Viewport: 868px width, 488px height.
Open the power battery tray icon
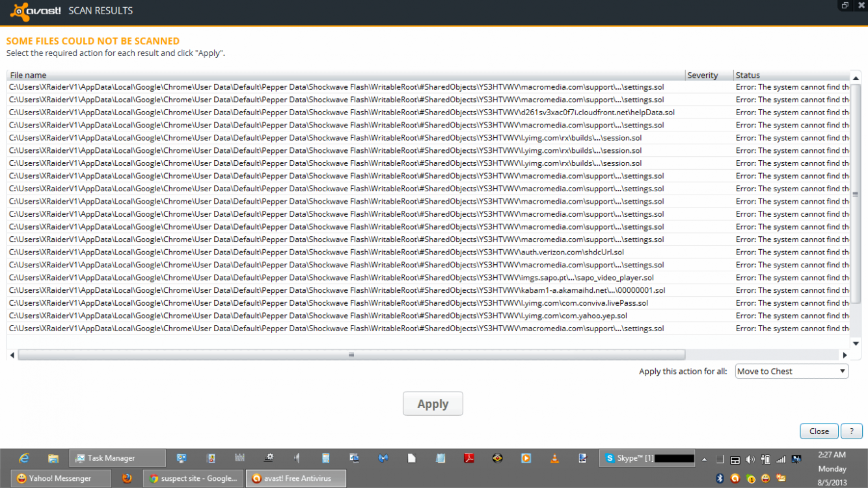coord(766,459)
